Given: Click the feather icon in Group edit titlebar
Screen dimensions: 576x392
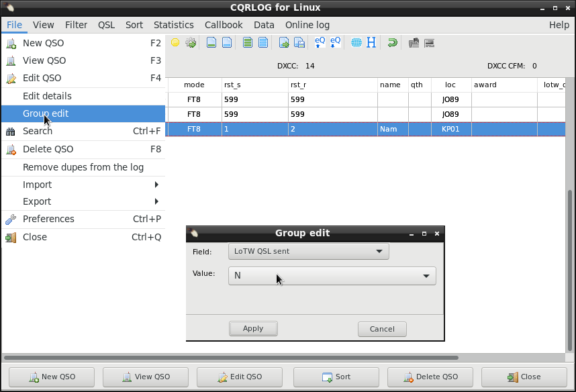Looking at the screenshot, I should click(193, 233).
